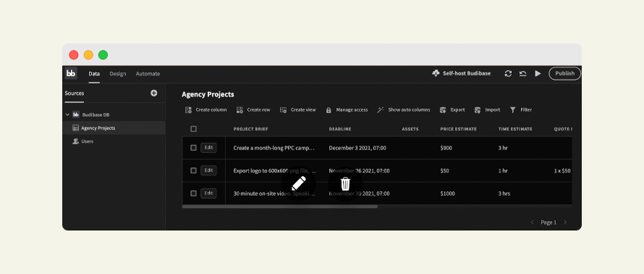This screenshot has width=644, height=274.
Task: Click the refresh sync icon in top bar
Action: coord(508,73)
